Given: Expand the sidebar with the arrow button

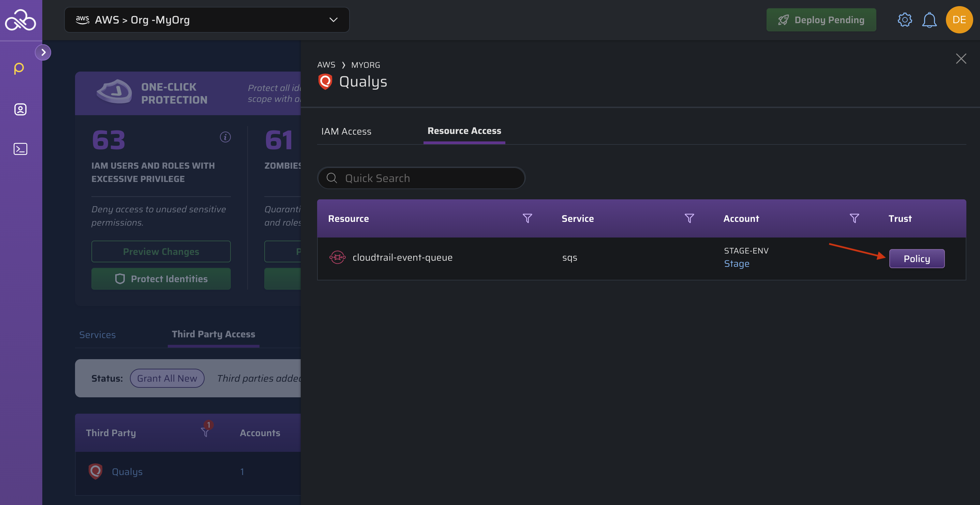Looking at the screenshot, I should (x=43, y=52).
